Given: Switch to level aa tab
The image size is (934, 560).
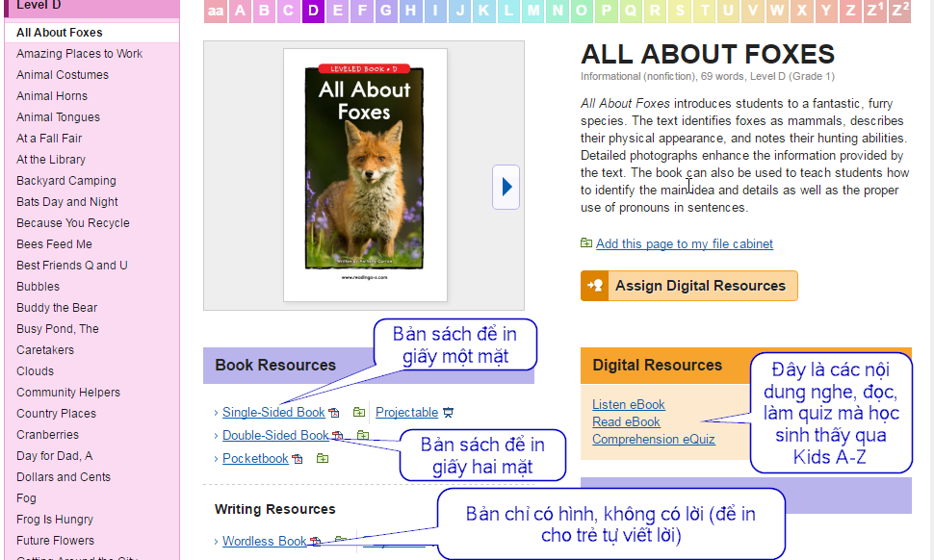Looking at the screenshot, I should click(x=216, y=12).
